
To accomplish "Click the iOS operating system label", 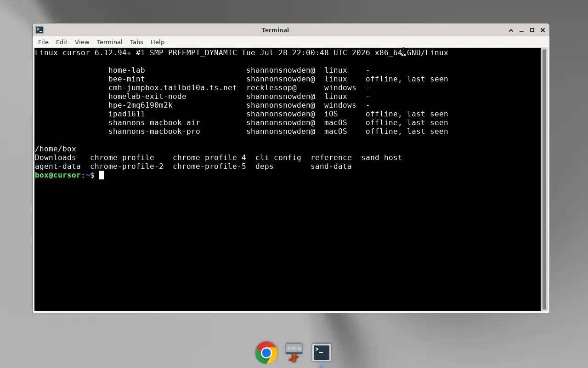I will [x=331, y=114].
